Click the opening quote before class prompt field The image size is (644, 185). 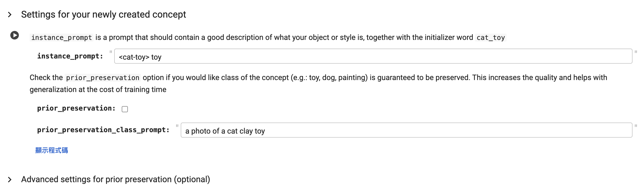pyautogui.click(x=177, y=126)
